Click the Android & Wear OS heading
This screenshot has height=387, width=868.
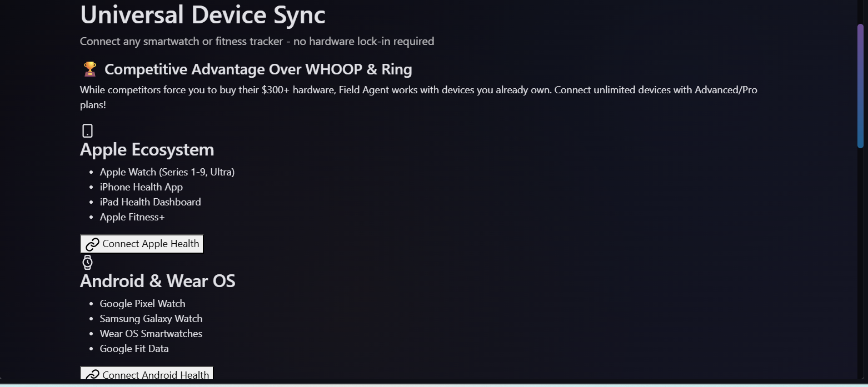[x=158, y=281]
